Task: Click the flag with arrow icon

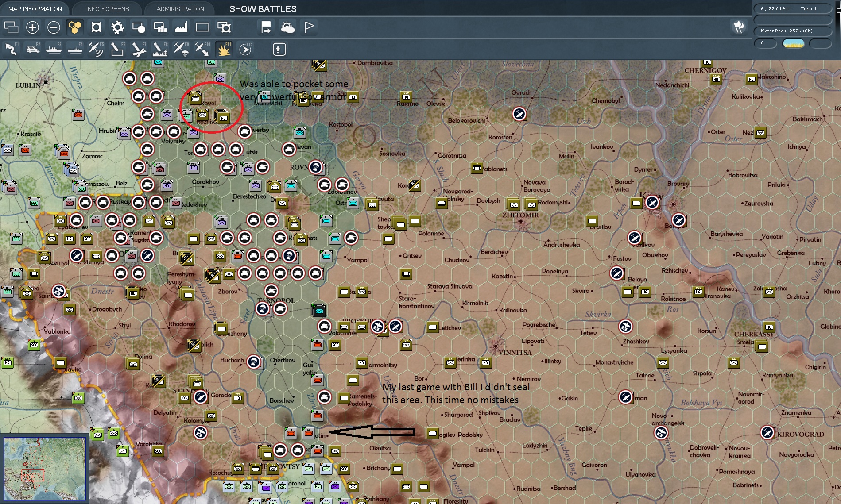Action: click(266, 27)
